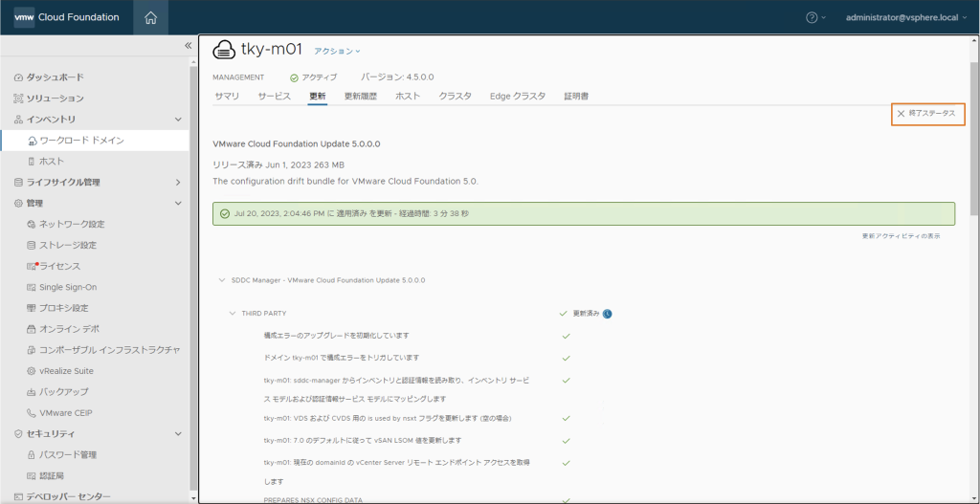980x504 pixels.
Task: Click the ネットワーク設定 icon
Action: [32, 224]
